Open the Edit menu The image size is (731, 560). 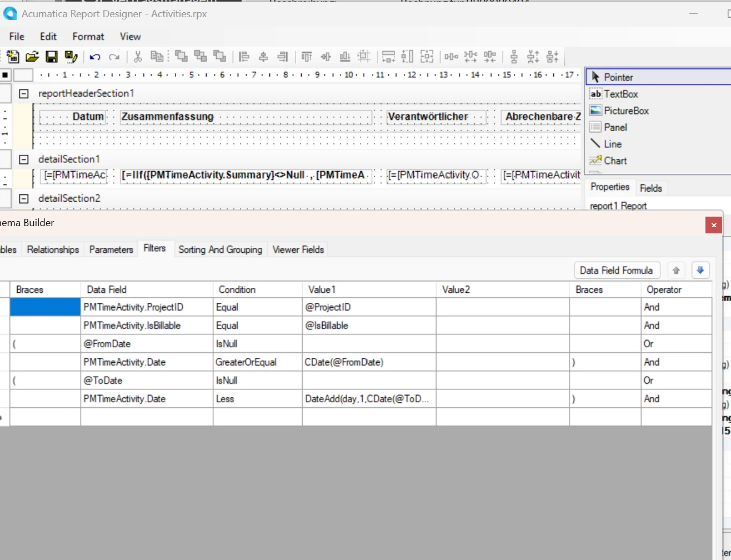[x=48, y=37]
